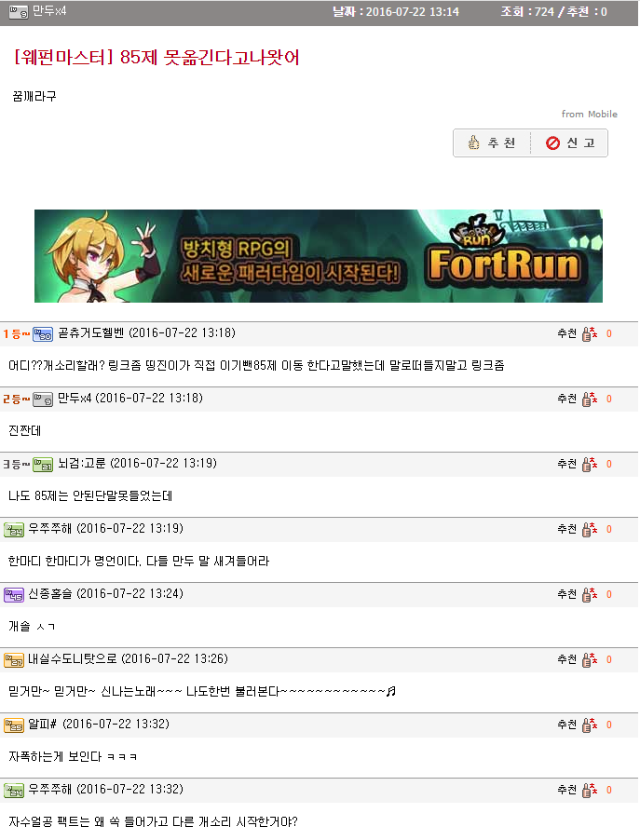Open 우쭈쭈해 profile on the 13:19 comment
This screenshot has width=640, height=840.
50,529
